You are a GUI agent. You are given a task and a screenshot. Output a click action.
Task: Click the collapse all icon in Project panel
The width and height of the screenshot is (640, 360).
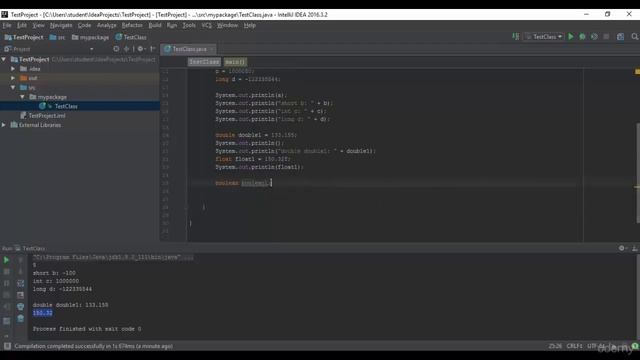click(x=127, y=49)
